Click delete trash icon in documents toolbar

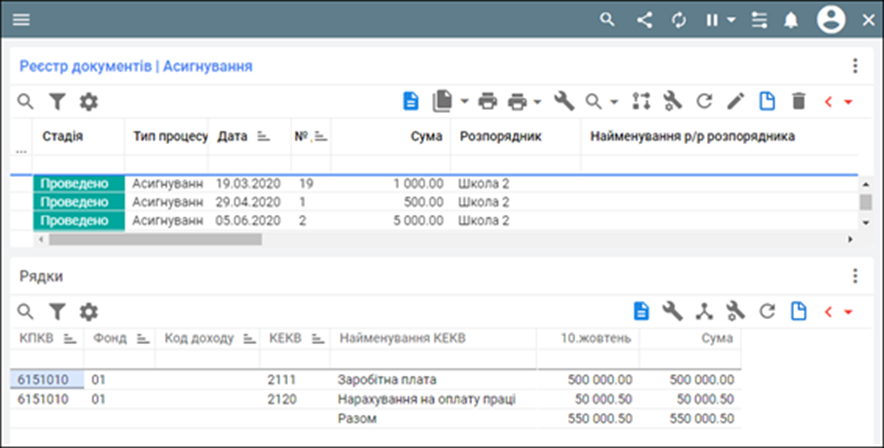798,101
